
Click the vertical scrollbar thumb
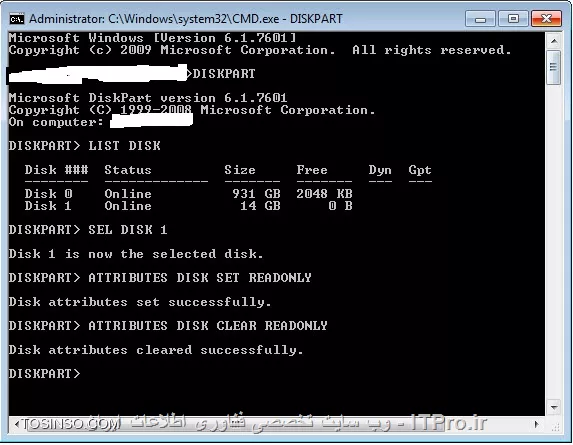[x=554, y=68]
